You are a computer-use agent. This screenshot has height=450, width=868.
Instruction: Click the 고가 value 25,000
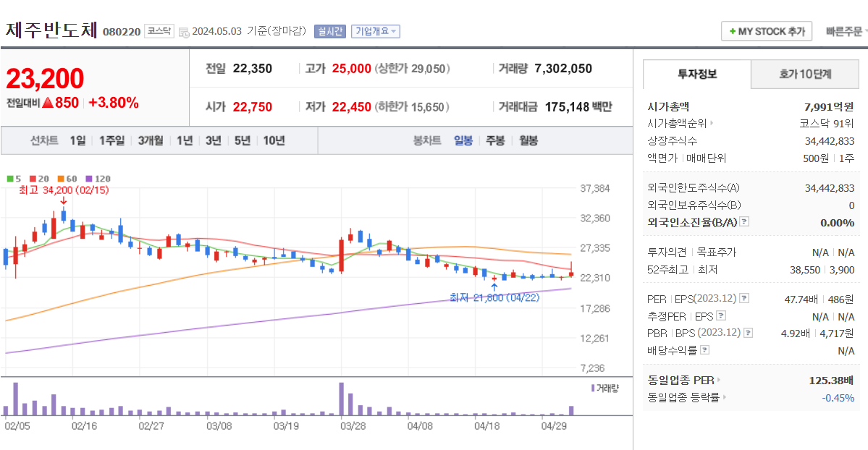pyautogui.click(x=352, y=69)
